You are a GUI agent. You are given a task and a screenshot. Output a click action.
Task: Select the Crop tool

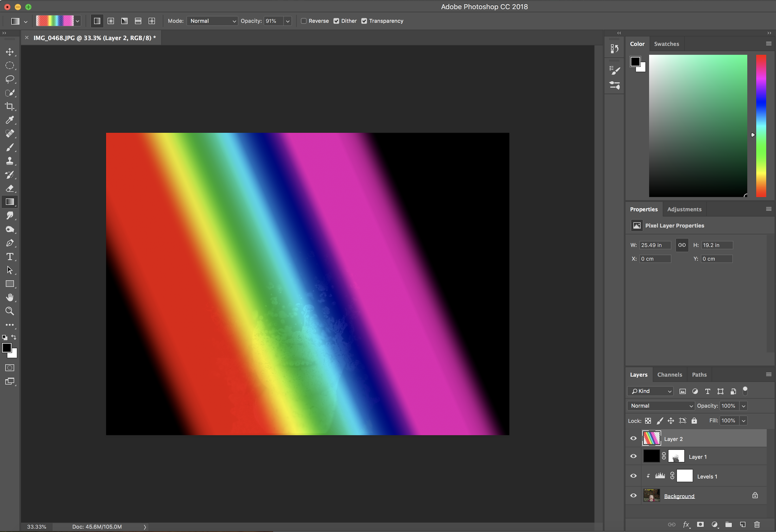pyautogui.click(x=10, y=106)
